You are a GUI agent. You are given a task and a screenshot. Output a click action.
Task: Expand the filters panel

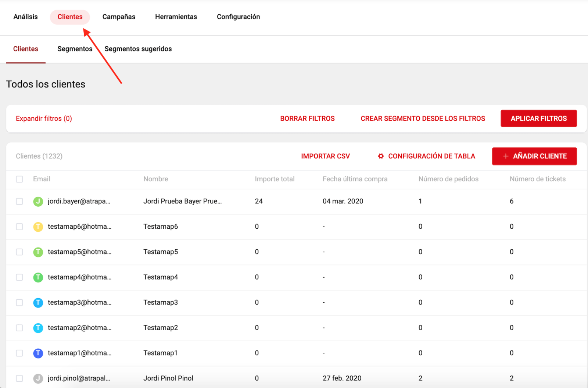pyautogui.click(x=44, y=118)
